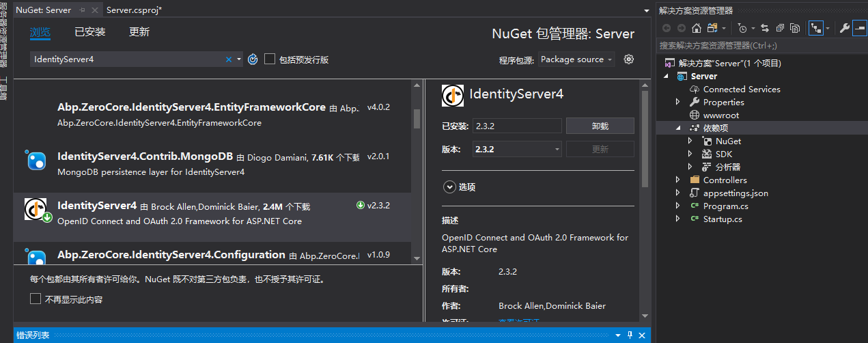Focus the Solution Explorer search box
Viewport: 868px width, 343px height.
[761, 45]
